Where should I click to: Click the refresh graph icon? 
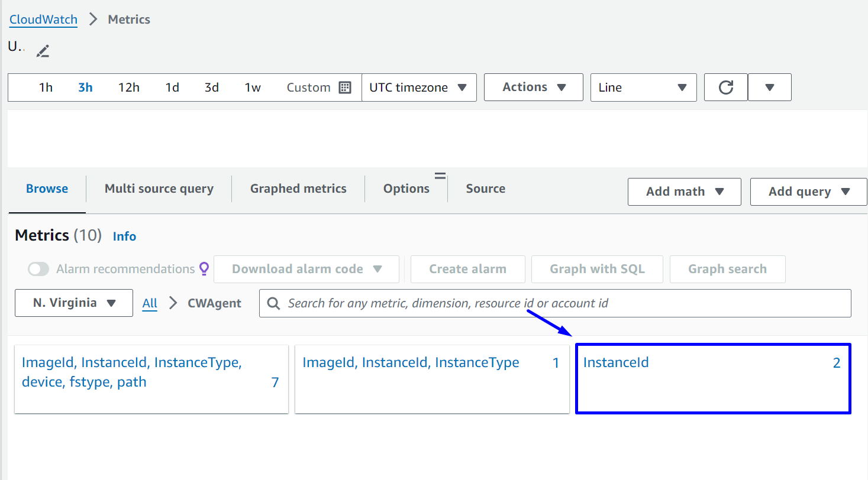(x=725, y=87)
